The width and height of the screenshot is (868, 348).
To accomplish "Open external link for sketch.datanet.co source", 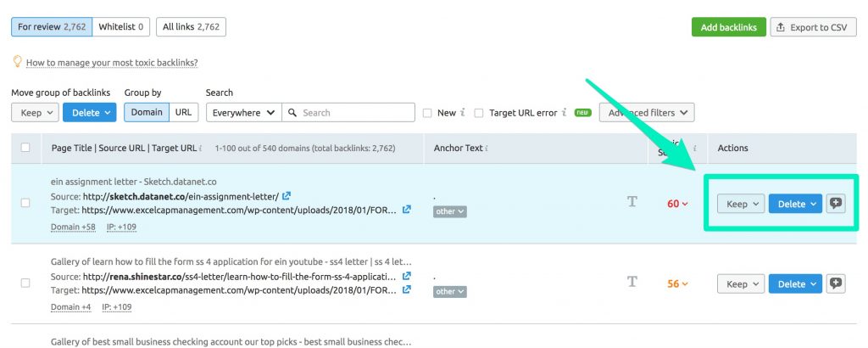I will (287, 196).
